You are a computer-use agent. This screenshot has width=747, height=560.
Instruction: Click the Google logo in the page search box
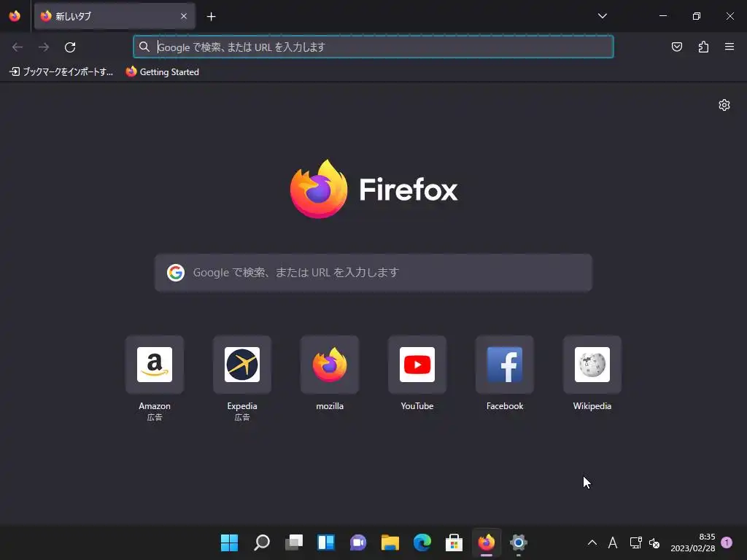tap(176, 273)
